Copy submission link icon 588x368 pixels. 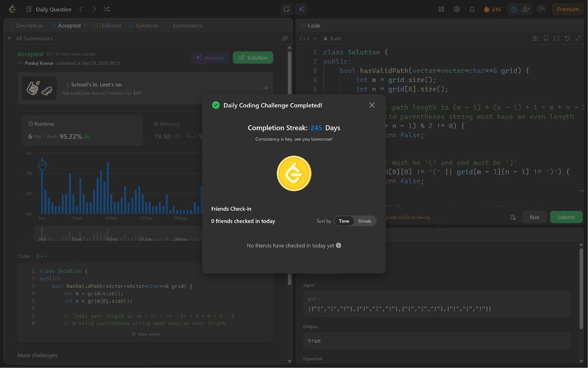pyautogui.click(x=285, y=38)
